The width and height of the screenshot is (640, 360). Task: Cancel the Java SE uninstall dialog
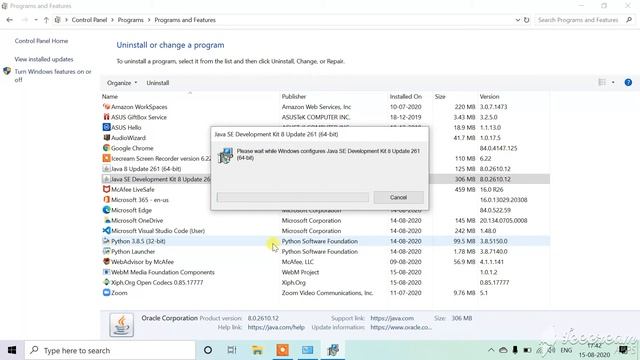[x=398, y=197]
